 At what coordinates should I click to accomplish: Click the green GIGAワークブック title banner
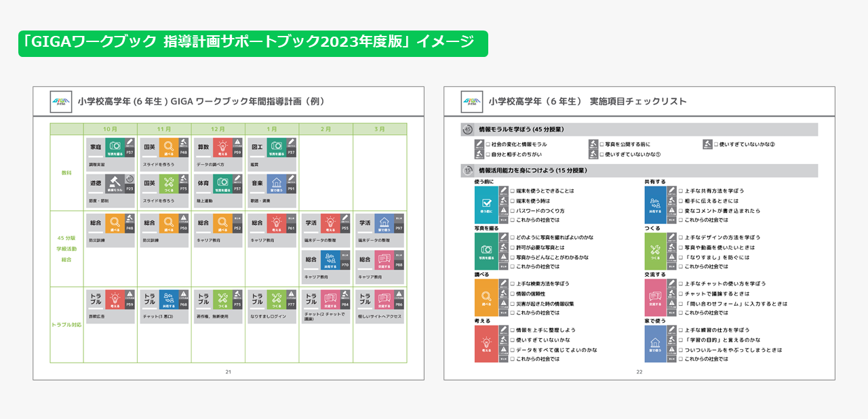(x=253, y=43)
